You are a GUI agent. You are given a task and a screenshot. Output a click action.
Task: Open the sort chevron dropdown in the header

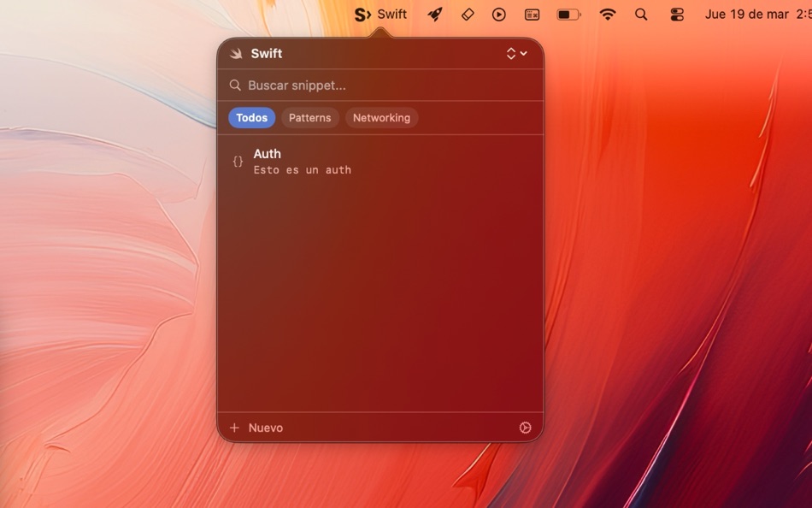513,53
